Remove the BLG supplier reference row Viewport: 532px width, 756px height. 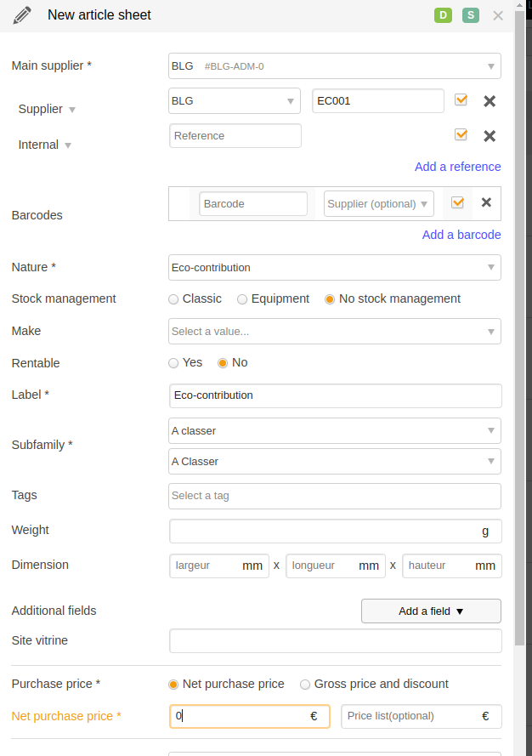[490, 100]
